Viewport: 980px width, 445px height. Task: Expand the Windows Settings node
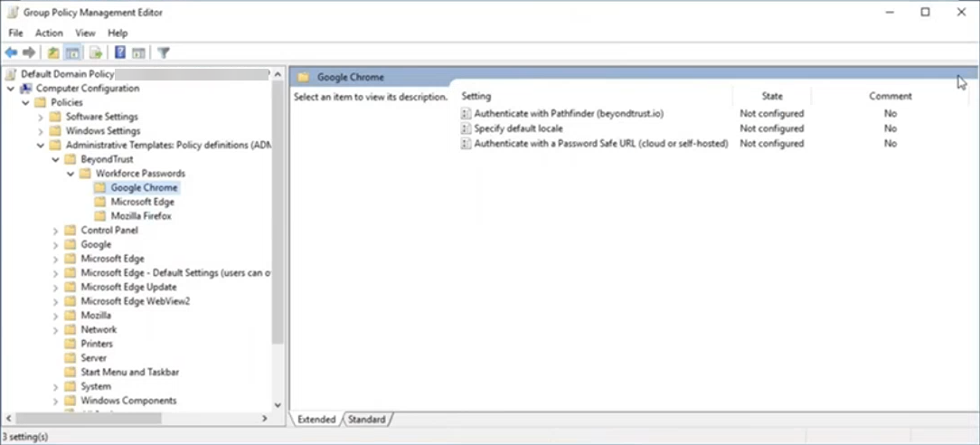point(41,131)
